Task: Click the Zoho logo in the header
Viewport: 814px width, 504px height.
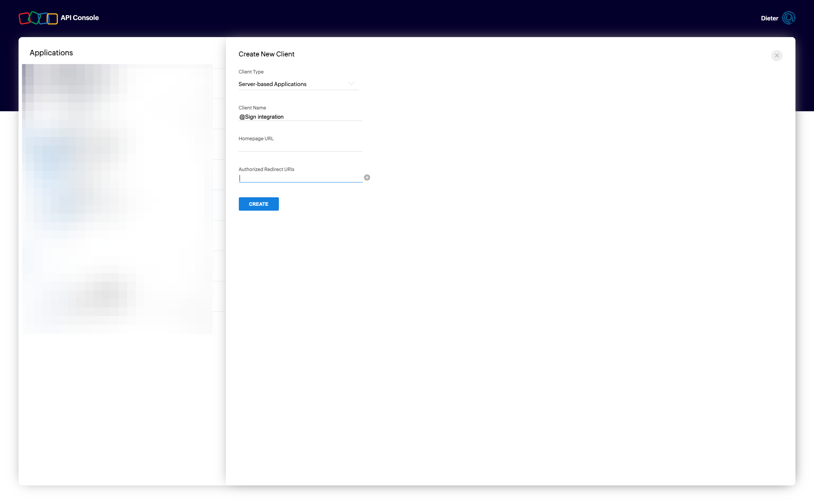Action: [x=38, y=18]
